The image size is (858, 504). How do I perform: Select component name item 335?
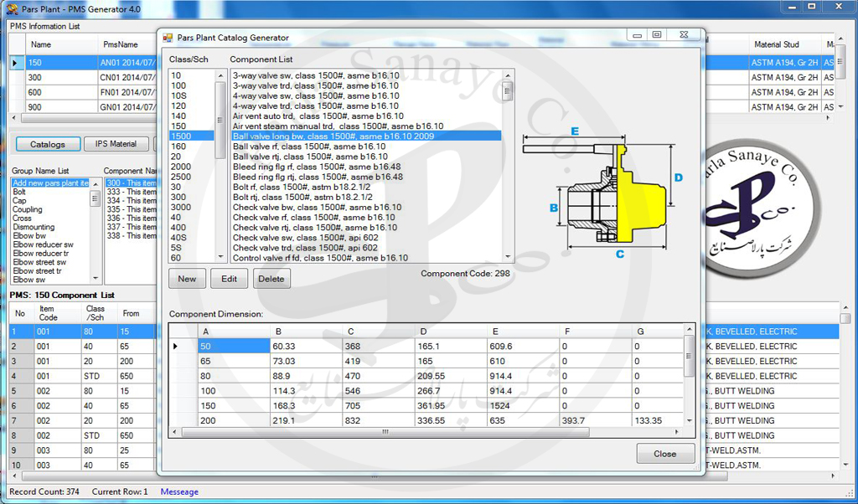[132, 209]
